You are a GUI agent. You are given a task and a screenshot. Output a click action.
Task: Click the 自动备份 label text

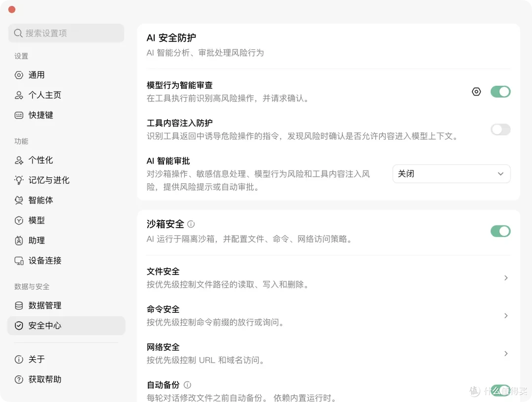(x=163, y=385)
